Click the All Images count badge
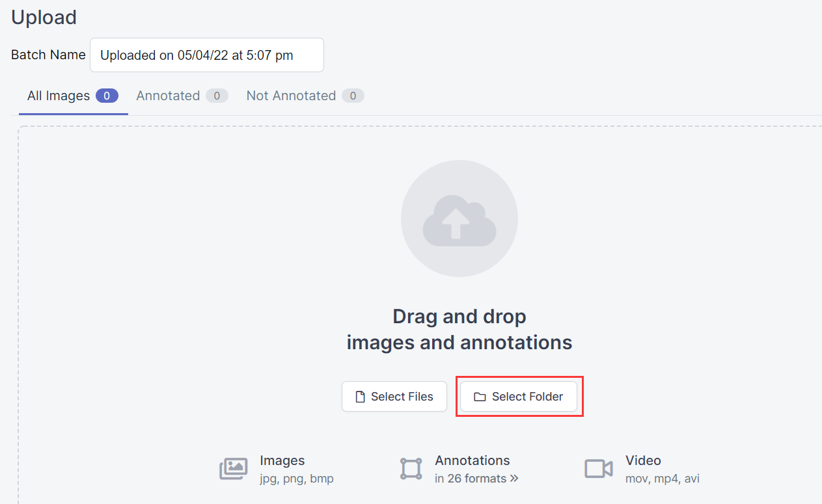Screen dimensions: 822x504 107,96
